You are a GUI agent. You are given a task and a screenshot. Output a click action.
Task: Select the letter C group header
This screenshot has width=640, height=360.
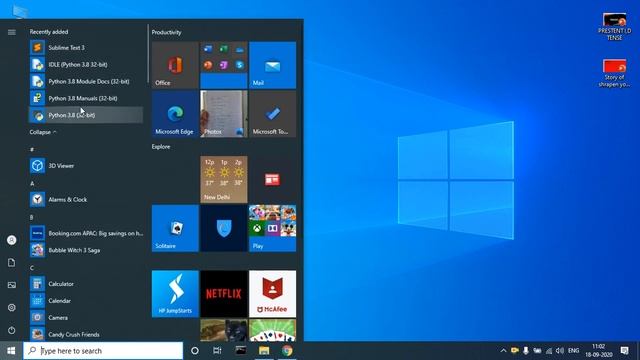(32, 268)
